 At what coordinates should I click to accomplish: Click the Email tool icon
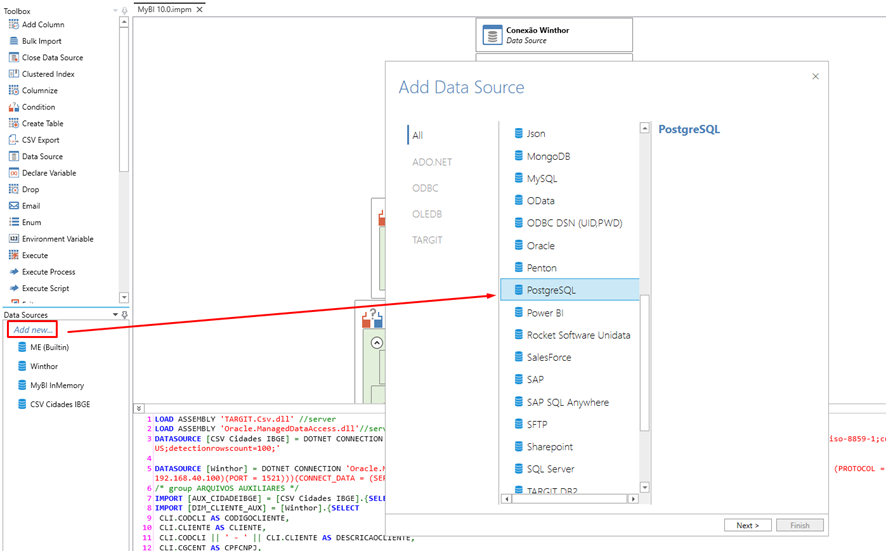tap(14, 206)
